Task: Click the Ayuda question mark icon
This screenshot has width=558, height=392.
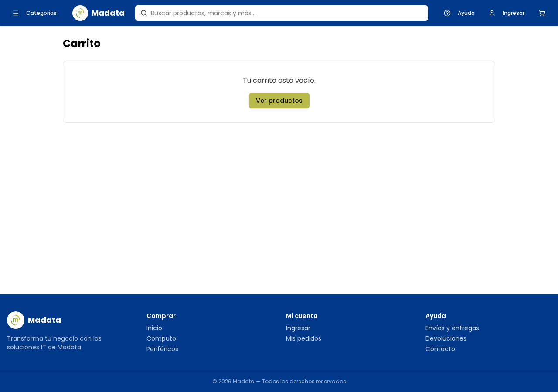Action: click(x=447, y=13)
